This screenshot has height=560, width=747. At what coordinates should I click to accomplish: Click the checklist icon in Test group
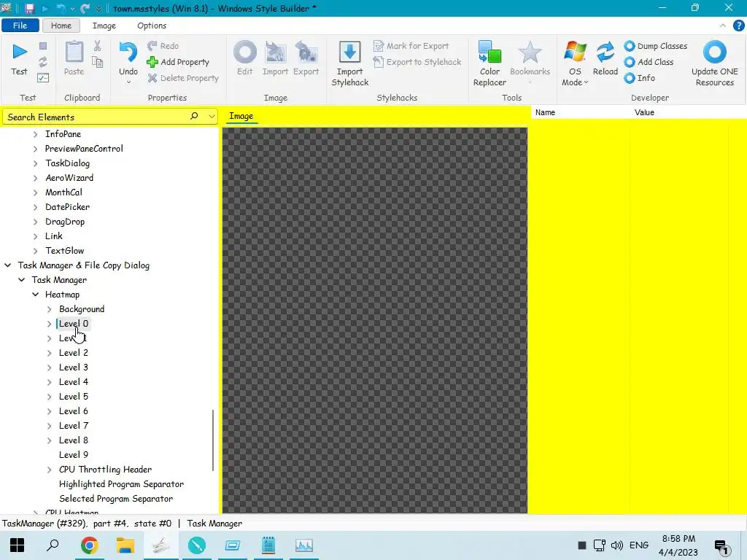pos(43,77)
